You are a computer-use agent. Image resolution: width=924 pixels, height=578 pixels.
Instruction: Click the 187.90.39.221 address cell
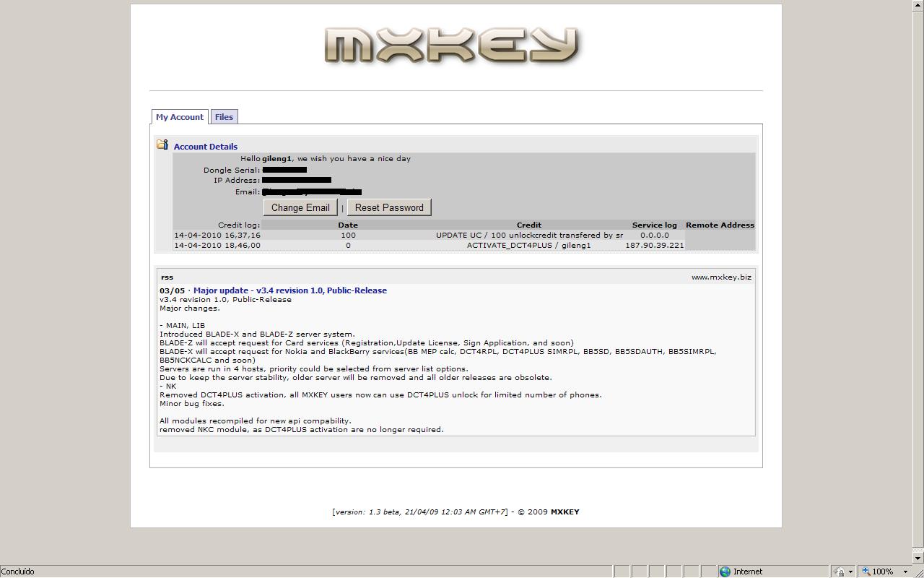[x=655, y=245]
